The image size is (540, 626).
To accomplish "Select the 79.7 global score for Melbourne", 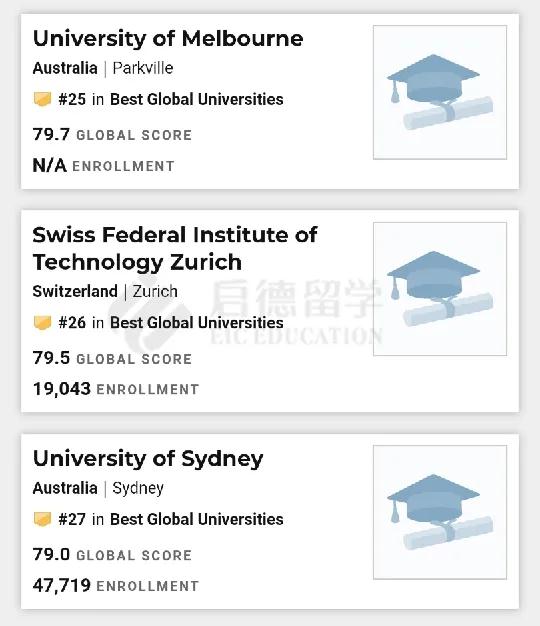I will (x=51, y=135).
